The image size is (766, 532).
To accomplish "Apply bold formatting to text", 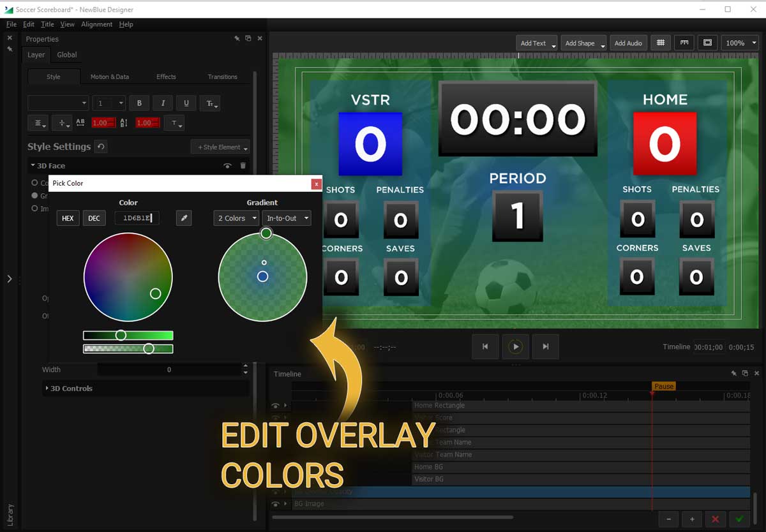I will [x=139, y=103].
